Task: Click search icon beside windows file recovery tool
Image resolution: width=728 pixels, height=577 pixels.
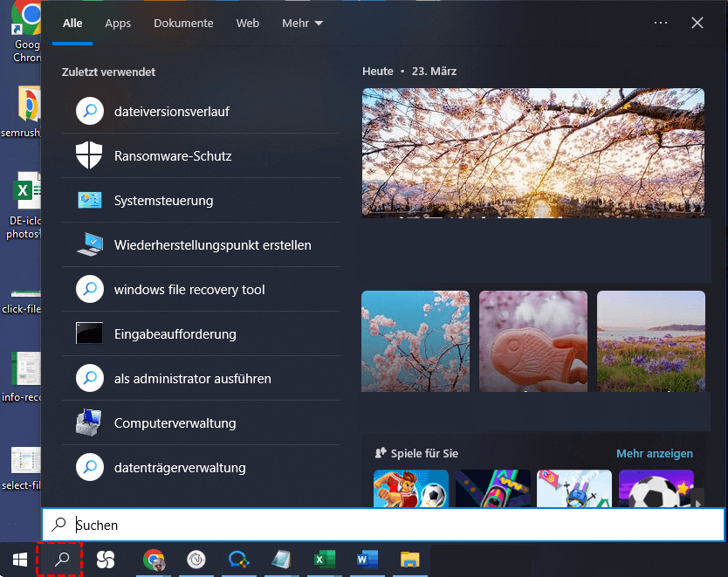Action: (x=90, y=289)
